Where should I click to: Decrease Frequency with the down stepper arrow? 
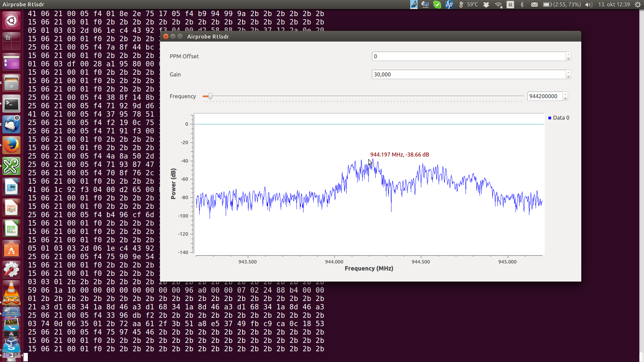[565, 99]
